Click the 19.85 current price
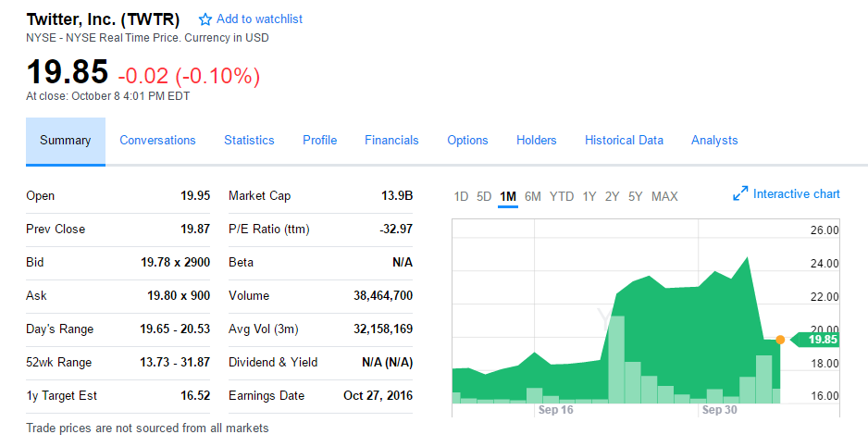The height and width of the screenshot is (447, 868). [67, 72]
